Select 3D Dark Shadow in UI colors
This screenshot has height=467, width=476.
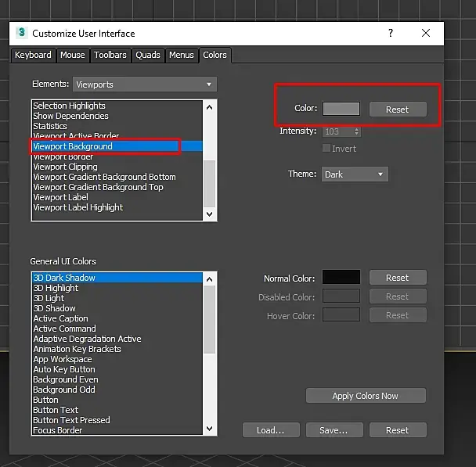click(x=117, y=278)
